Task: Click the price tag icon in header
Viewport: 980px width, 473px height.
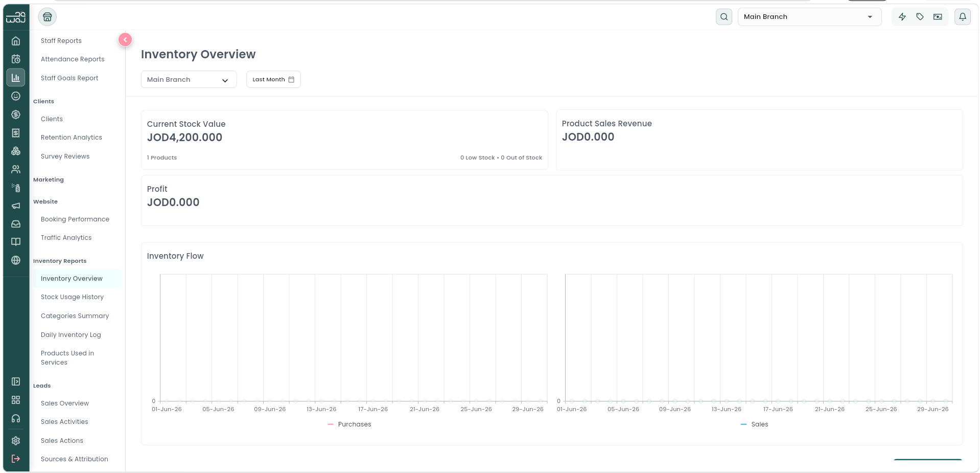Action: pyautogui.click(x=920, y=17)
